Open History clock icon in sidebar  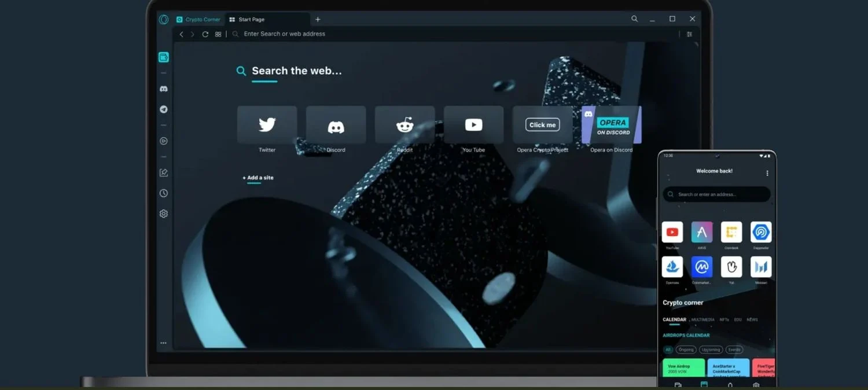[164, 193]
